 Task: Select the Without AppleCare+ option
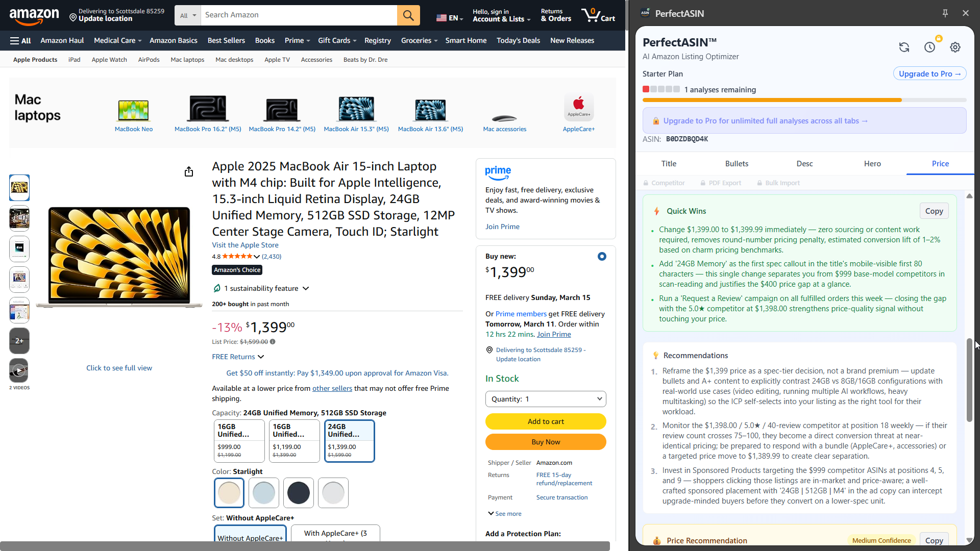point(250,536)
